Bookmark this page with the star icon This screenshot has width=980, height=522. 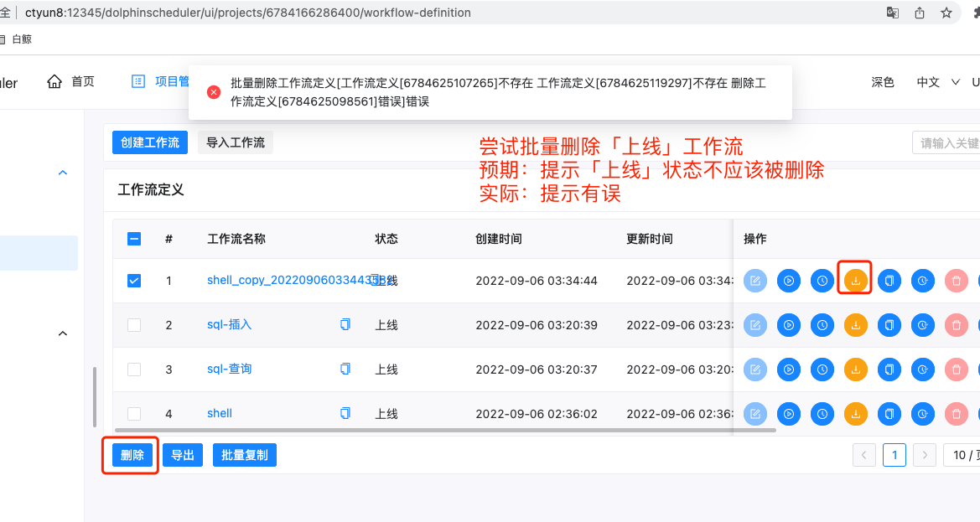946,13
